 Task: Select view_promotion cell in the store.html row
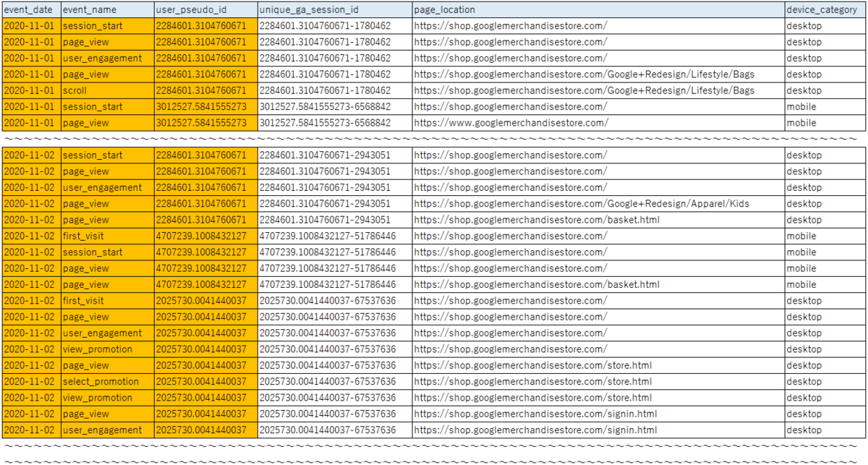[x=107, y=398]
